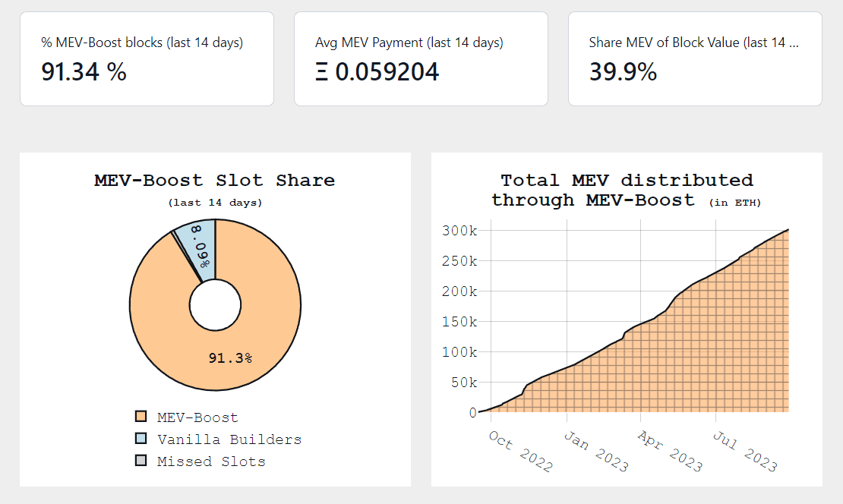The width and height of the screenshot is (843, 504).
Task: Click the donut chart center hole
Action: point(215,306)
